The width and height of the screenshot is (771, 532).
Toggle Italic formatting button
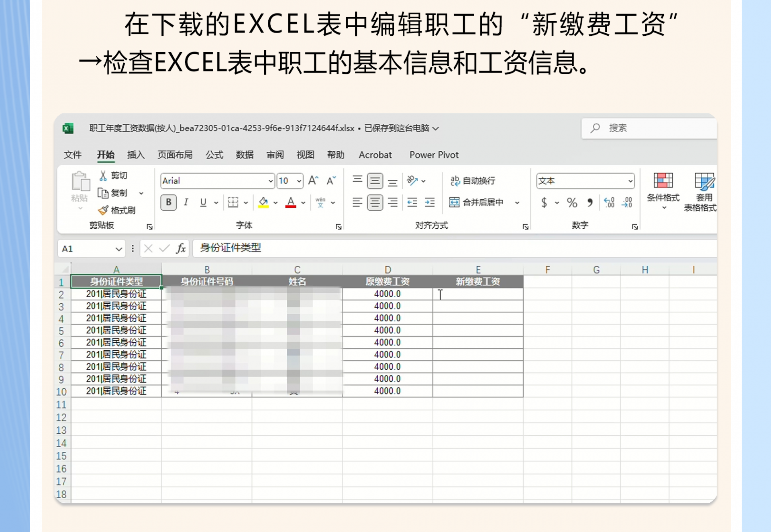[186, 202]
